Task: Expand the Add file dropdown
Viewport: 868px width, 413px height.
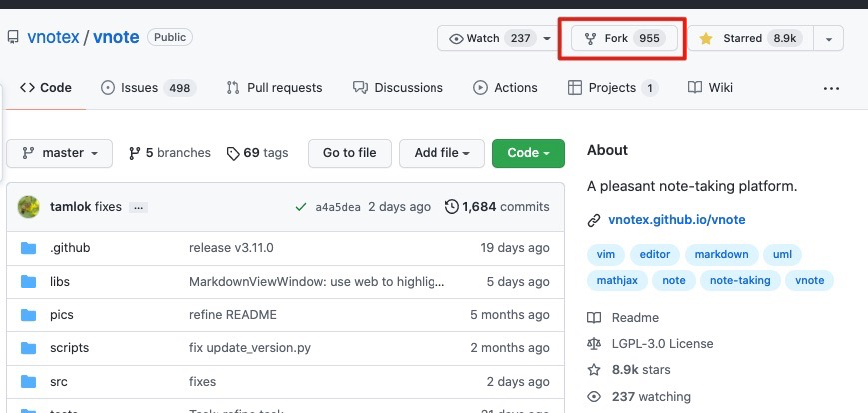Action: tap(441, 153)
